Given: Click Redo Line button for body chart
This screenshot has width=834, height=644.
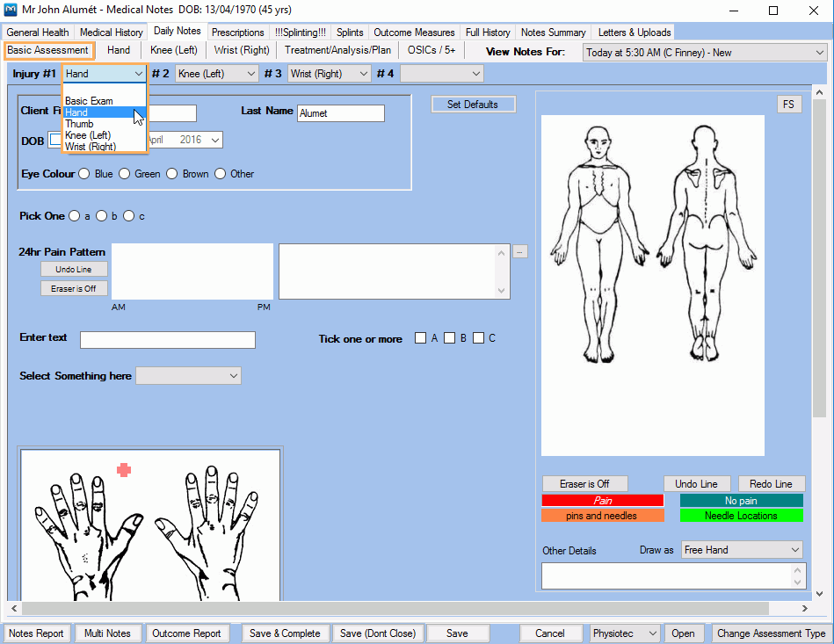Looking at the screenshot, I should click(772, 484).
